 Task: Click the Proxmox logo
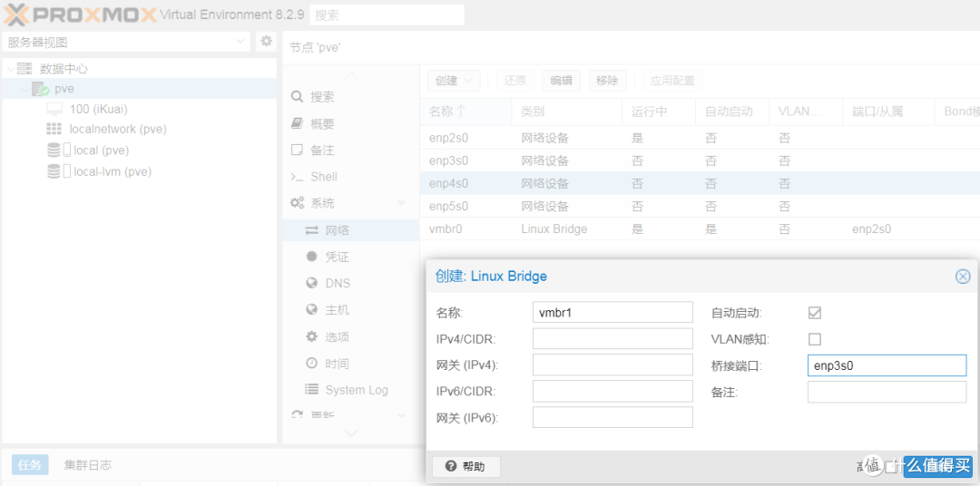(79, 14)
